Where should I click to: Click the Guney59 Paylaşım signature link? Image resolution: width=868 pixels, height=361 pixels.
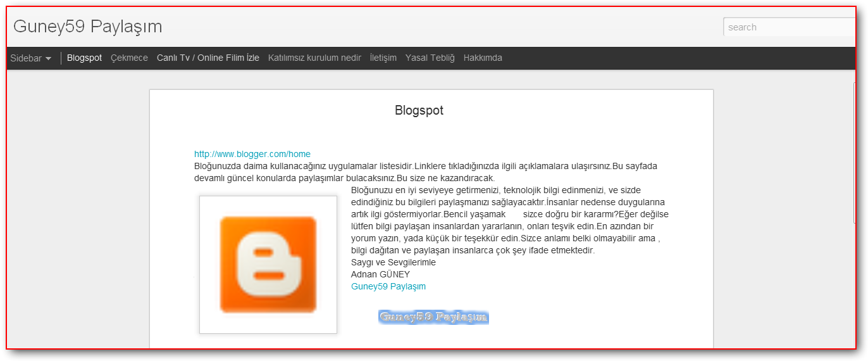click(x=388, y=286)
